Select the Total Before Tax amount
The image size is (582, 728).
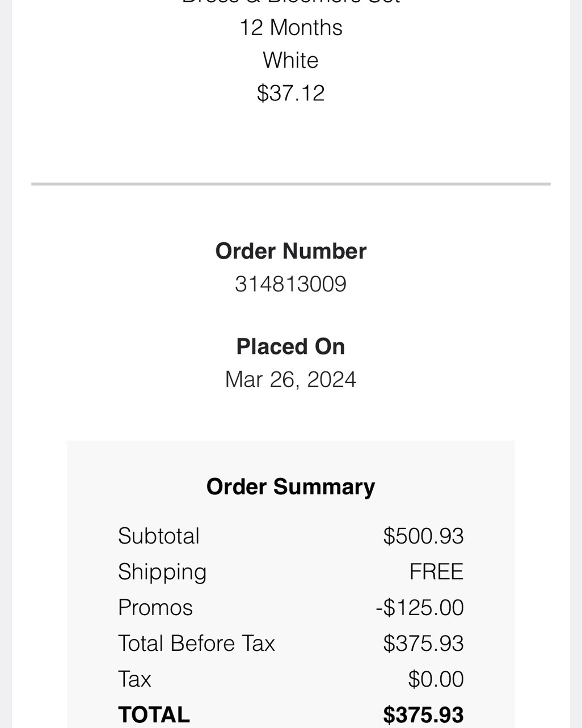(x=423, y=643)
